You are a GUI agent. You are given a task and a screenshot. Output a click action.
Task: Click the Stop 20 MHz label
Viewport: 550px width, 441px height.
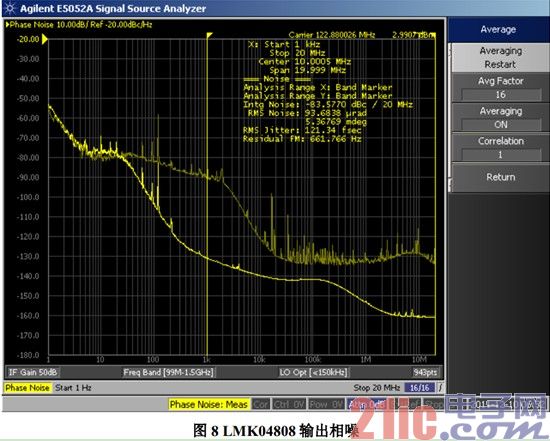377,388
